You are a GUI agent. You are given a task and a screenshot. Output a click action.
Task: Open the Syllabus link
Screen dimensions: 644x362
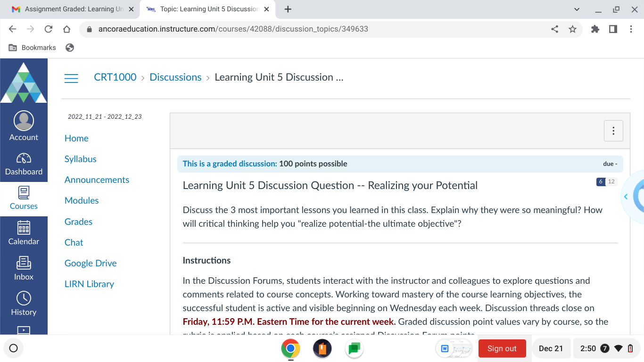point(80,159)
